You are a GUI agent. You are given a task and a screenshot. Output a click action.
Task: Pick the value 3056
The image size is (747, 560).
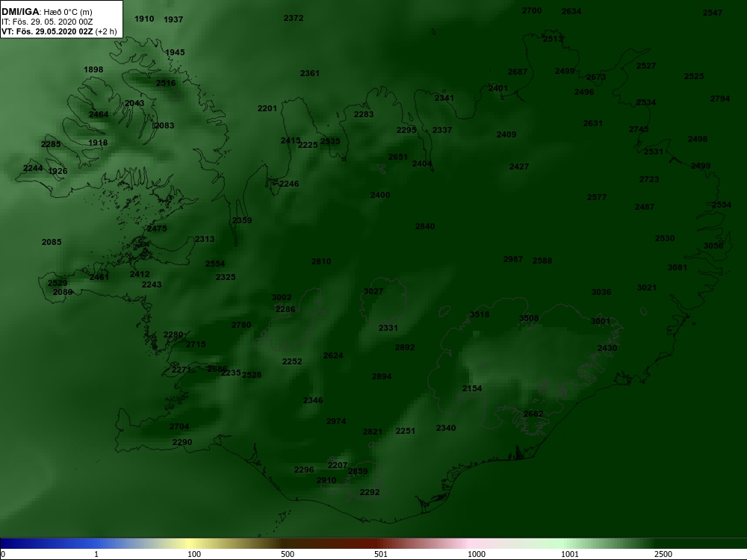[x=713, y=246]
